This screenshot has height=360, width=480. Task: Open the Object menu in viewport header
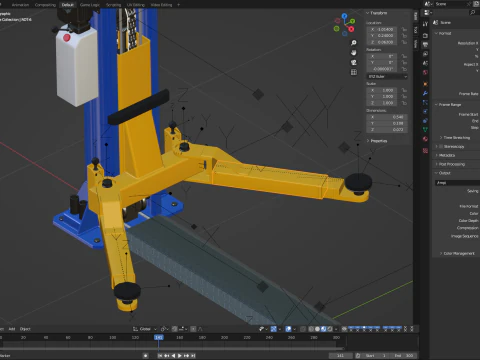point(25,329)
